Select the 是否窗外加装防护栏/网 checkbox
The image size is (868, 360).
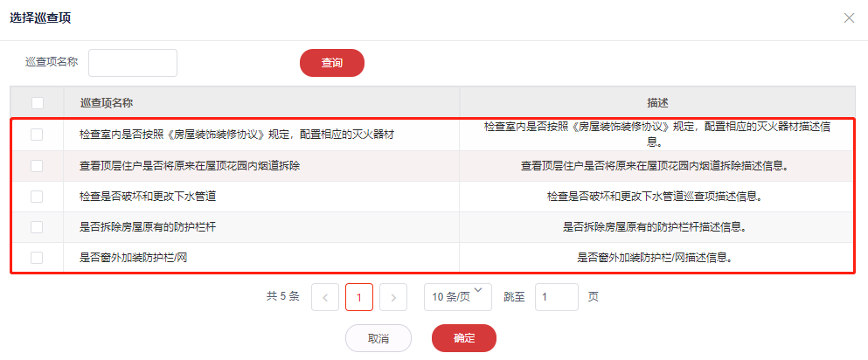point(37,258)
